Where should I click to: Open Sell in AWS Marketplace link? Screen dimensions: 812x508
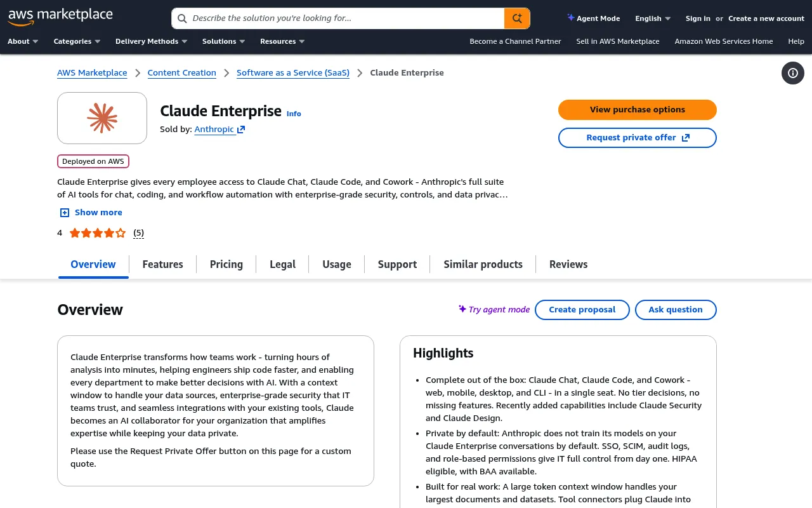(618, 41)
